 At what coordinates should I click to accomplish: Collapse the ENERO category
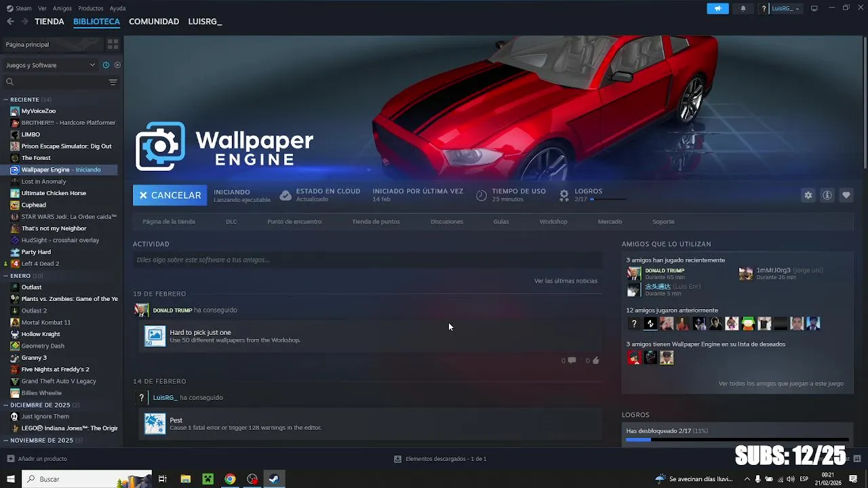5,276
